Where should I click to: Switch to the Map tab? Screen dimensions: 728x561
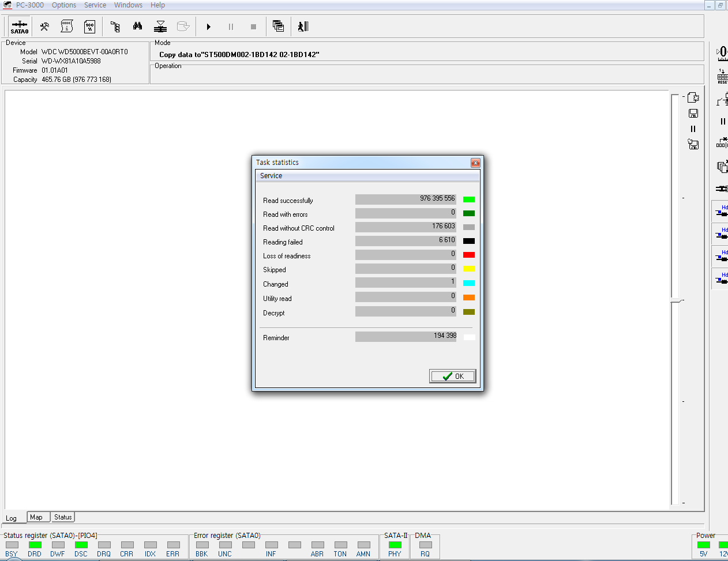click(36, 517)
